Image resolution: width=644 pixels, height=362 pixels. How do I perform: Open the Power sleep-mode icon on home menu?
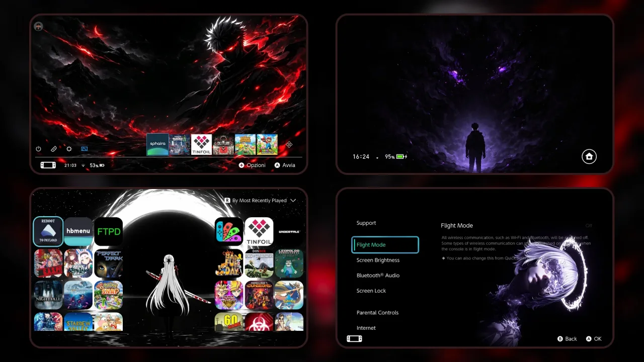point(38,149)
